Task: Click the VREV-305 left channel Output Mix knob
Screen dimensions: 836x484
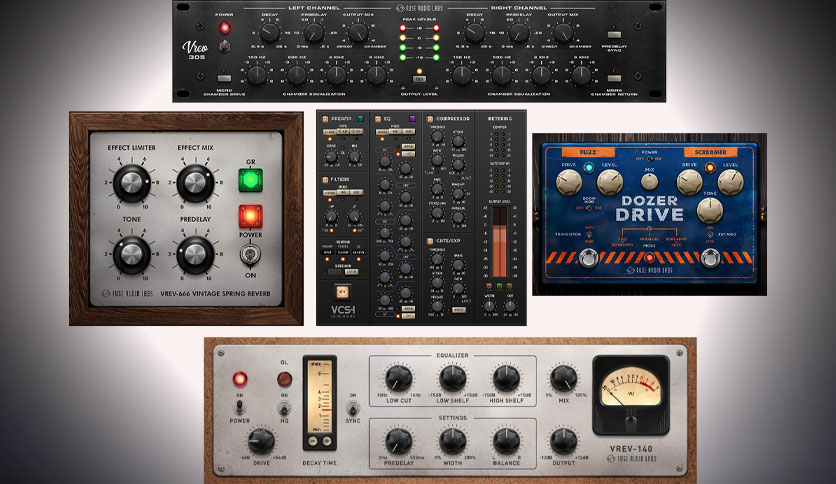Action: pos(358,33)
